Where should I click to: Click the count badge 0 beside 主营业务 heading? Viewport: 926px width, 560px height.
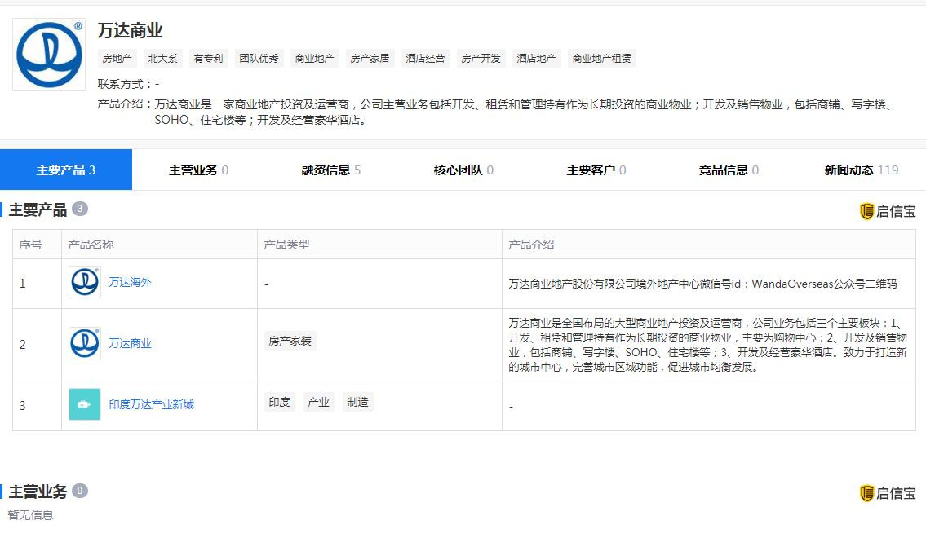pos(80,491)
